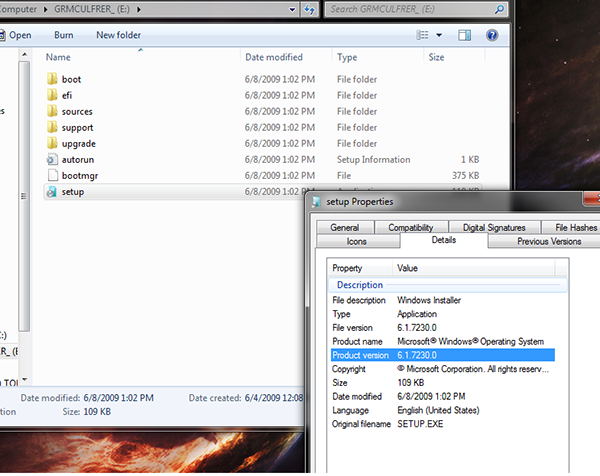
Task: Open the address bar history dropdown
Action: coord(292,10)
